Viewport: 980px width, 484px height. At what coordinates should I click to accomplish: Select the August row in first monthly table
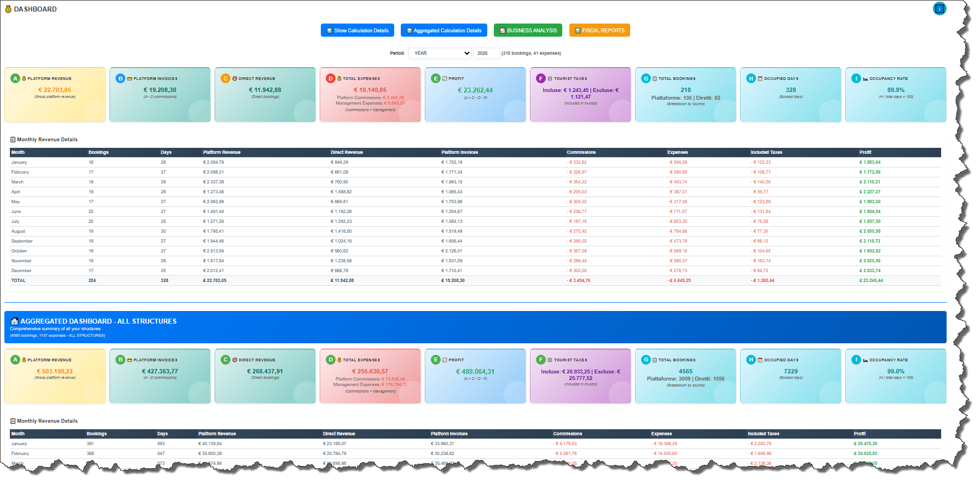click(19, 231)
